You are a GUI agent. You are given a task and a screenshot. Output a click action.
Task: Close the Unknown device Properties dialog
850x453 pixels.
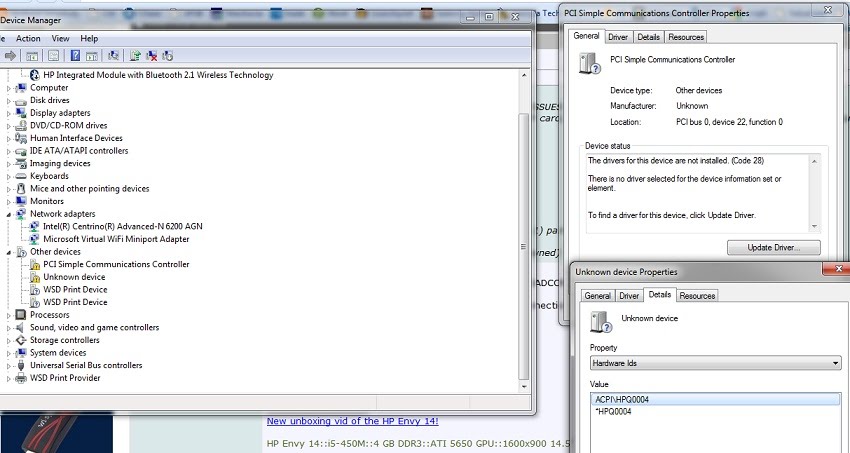click(838, 269)
